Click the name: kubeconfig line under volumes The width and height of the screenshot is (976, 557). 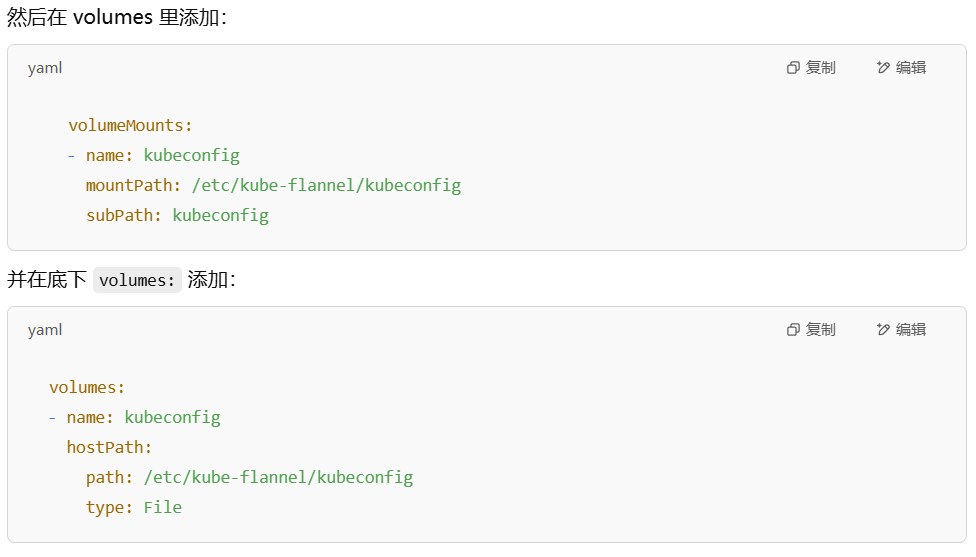coord(134,418)
